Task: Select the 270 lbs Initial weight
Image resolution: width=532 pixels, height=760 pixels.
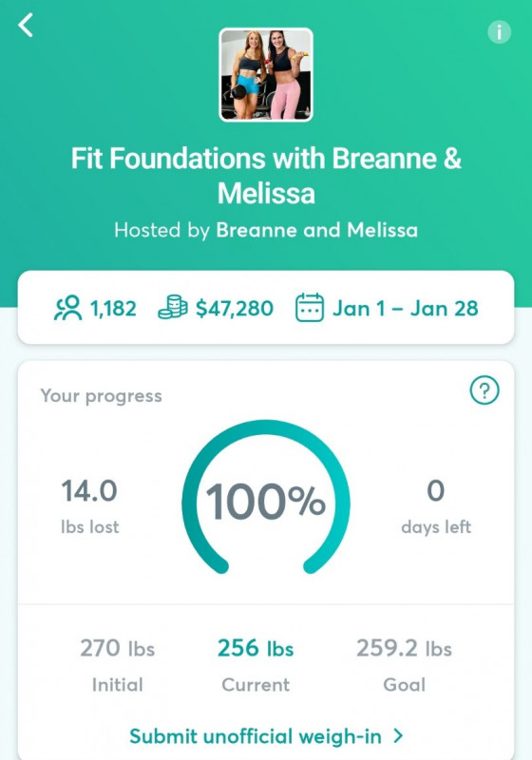Action: coord(117,665)
